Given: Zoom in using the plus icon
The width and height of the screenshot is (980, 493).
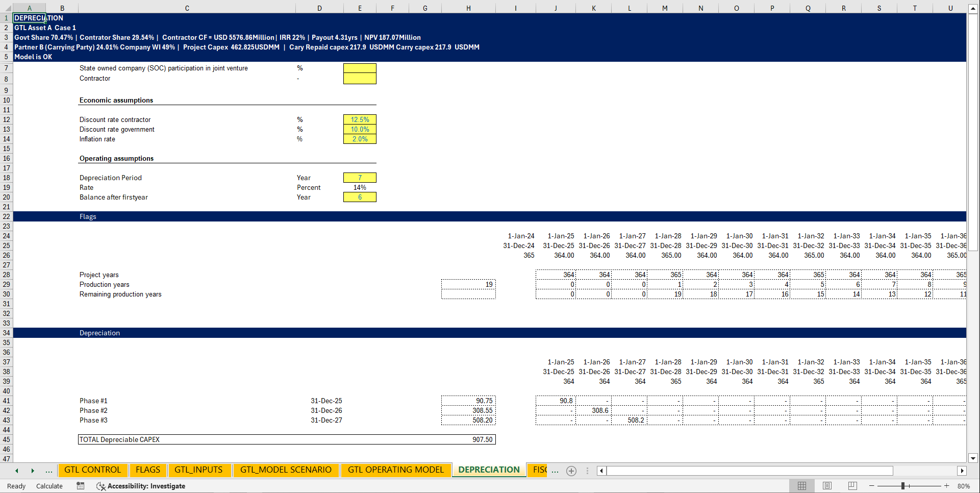Looking at the screenshot, I should [946, 486].
